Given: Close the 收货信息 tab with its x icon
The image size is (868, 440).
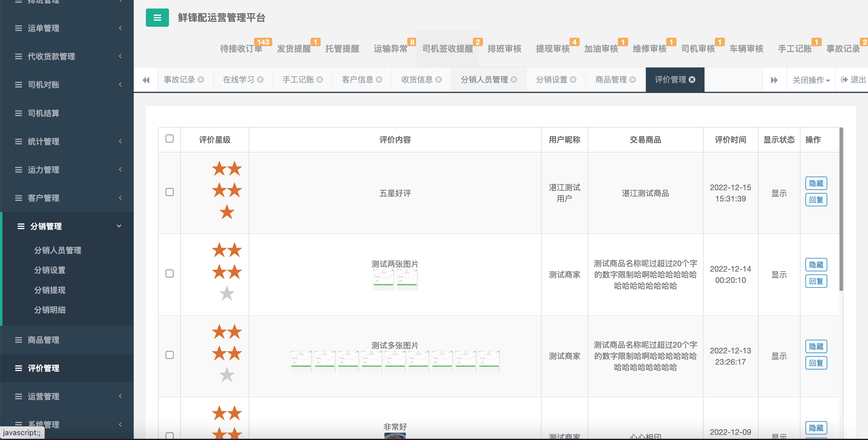Looking at the screenshot, I should coord(438,80).
